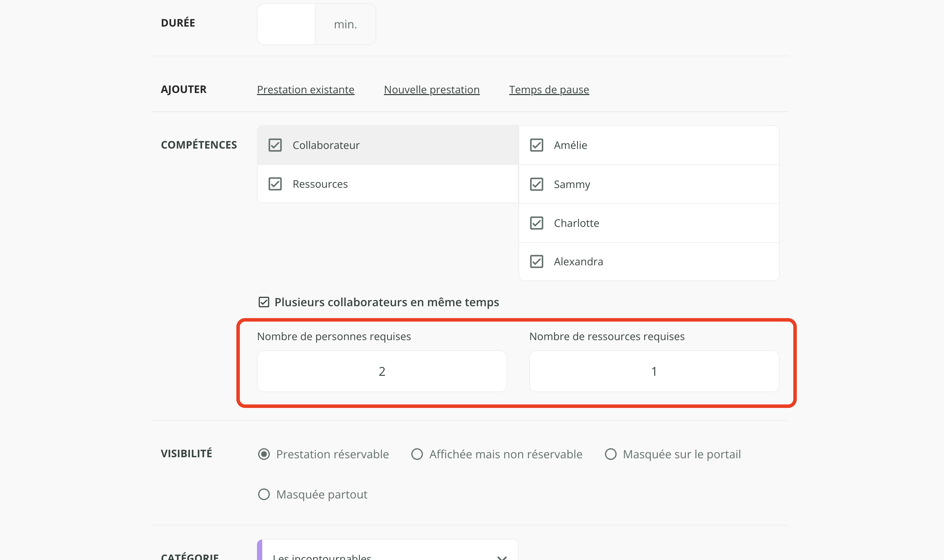Screen dimensions: 944x560
Task: Click the Durée minutes input field
Action: coord(286,24)
